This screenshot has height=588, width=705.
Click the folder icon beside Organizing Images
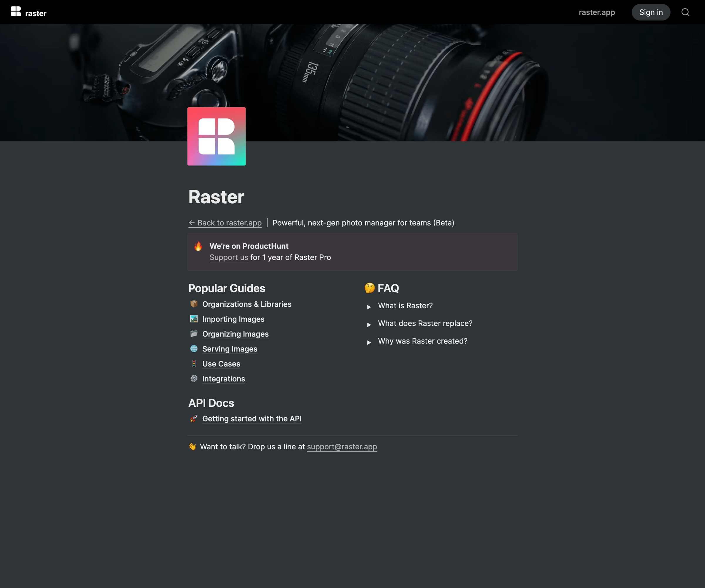click(194, 334)
